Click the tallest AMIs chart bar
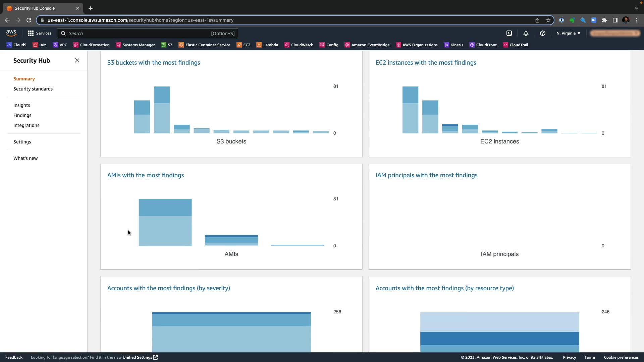This screenshot has height=362, width=644. point(165,223)
